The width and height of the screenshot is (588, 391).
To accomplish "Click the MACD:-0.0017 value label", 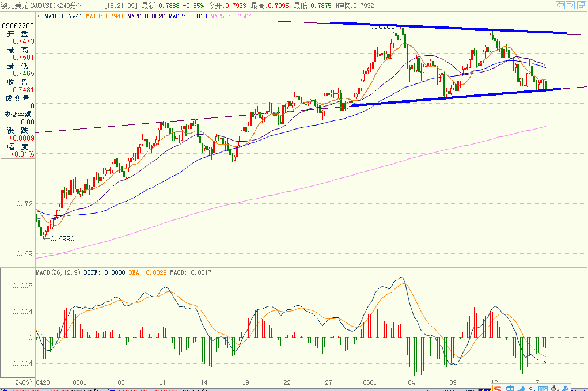I will pos(191,272).
